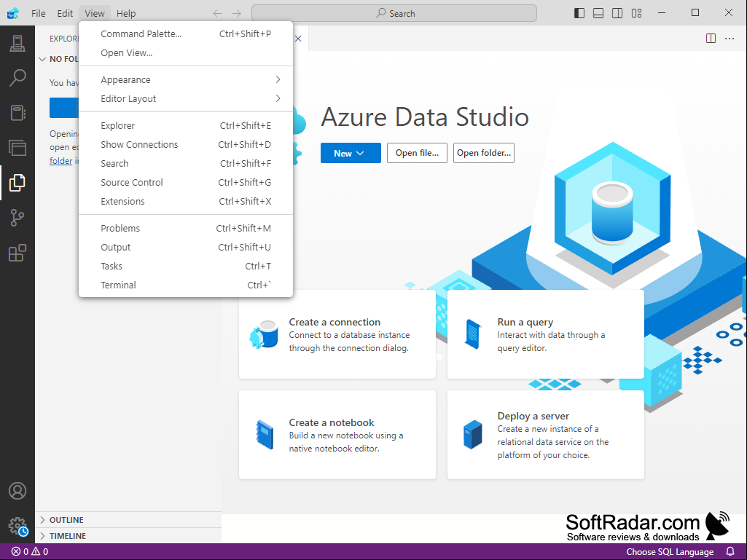
Task: Select Problems menu entry
Action: 186,228
